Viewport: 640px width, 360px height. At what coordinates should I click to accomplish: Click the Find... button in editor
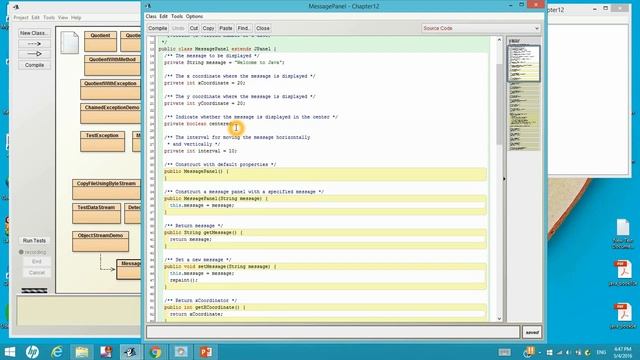click(x=243, y=28)
